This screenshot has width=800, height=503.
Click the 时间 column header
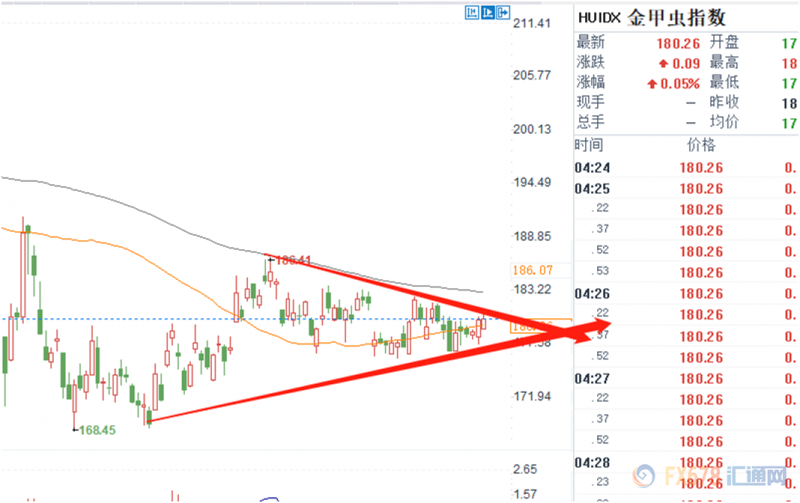point(590,145)
